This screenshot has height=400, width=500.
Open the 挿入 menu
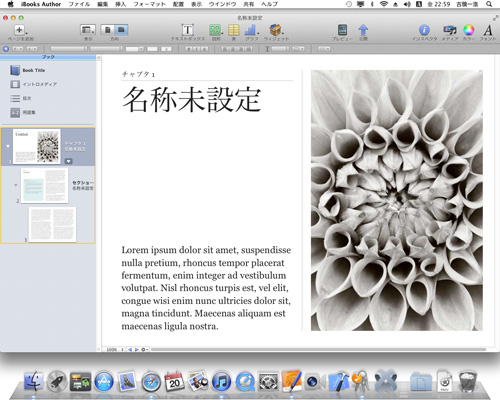tap(121, 4)
